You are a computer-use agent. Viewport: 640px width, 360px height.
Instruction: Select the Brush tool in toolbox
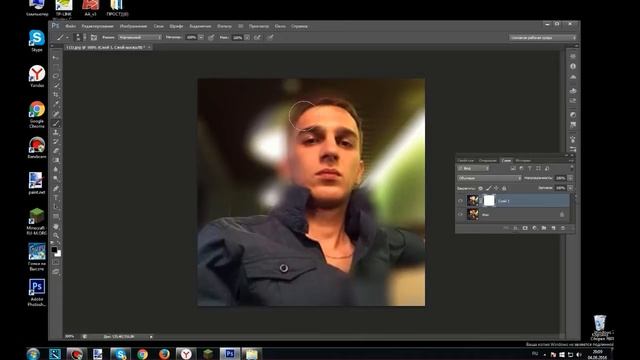[56, 123]
